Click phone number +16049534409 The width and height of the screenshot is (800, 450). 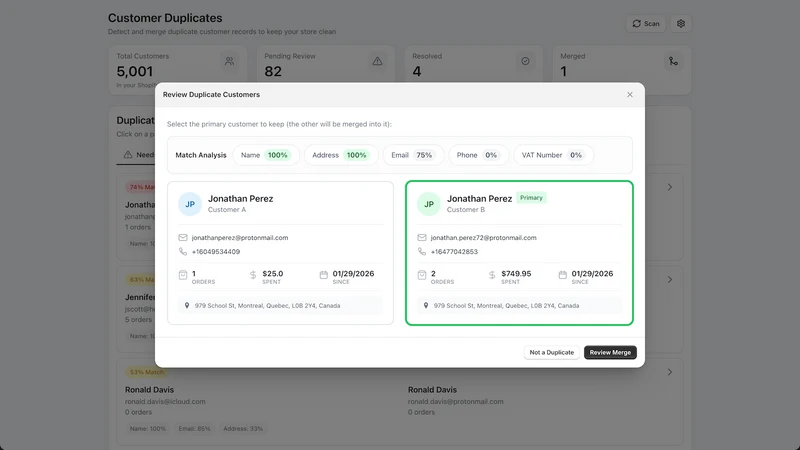click(x=216, y=252)
